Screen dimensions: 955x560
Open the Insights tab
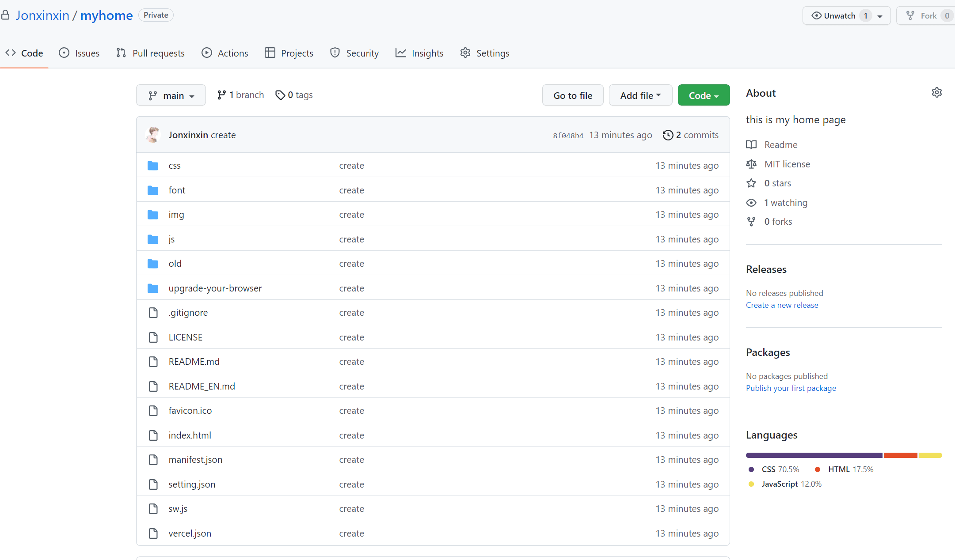tap(419, 53)
